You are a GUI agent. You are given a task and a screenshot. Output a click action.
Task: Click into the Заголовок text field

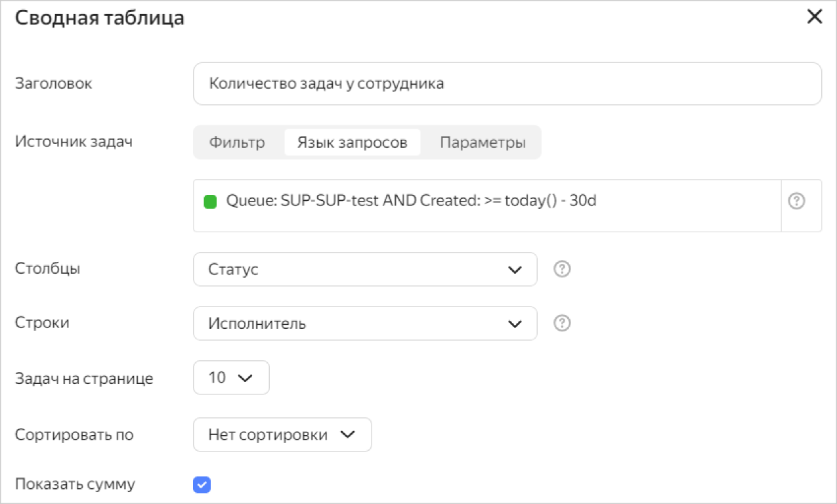click(507, 84)
